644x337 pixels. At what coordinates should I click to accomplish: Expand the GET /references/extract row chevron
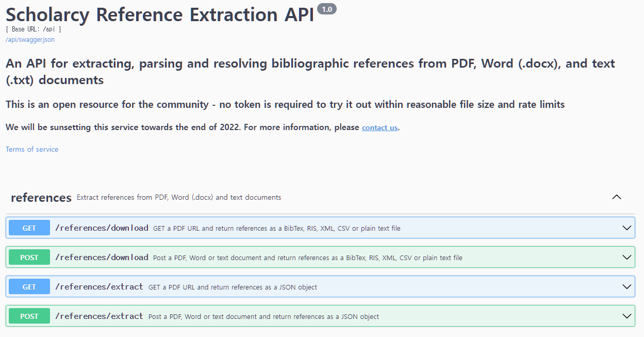[626, 286]
